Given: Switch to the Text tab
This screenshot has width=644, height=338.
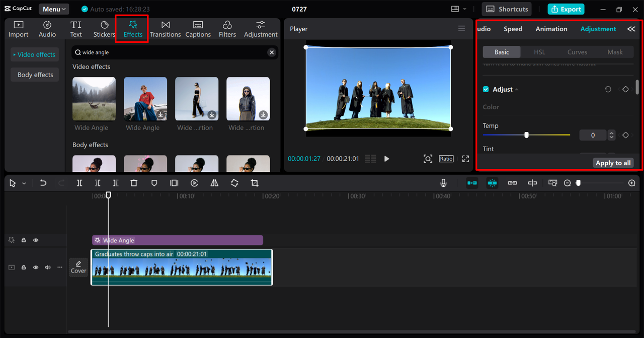Looking at the screenshot, I should point(76,29).
